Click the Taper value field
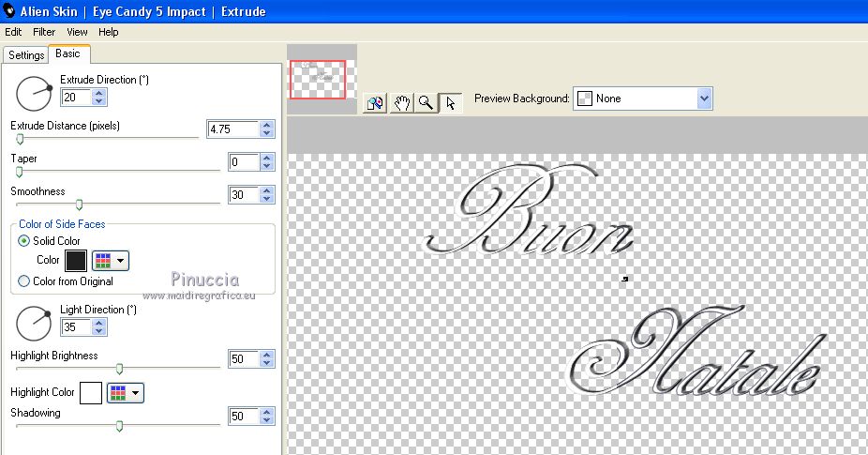 244,161
